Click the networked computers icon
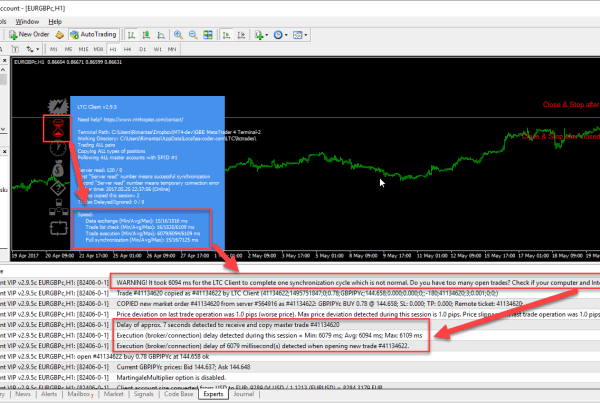The image size is (600, 403). 59,207
